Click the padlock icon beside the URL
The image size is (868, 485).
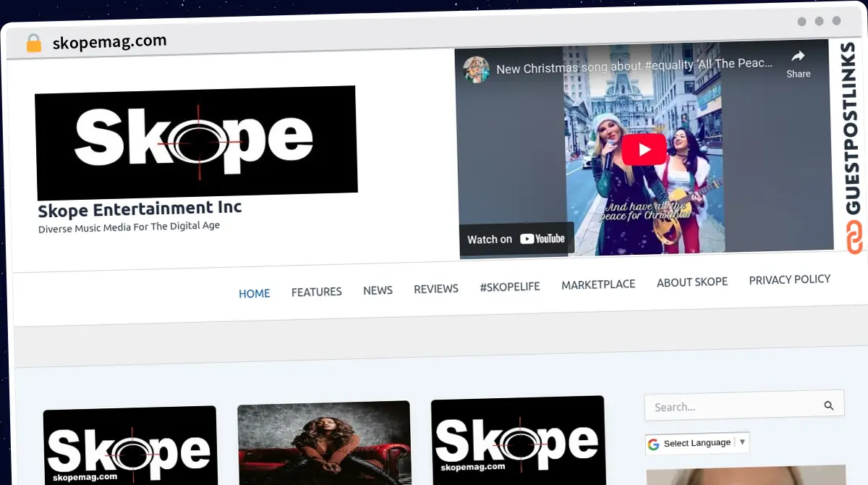(33, 43)
